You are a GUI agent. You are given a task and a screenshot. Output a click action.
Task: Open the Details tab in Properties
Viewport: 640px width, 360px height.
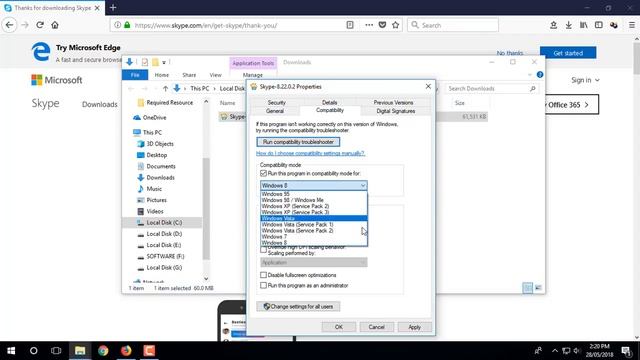pos(329,102)
